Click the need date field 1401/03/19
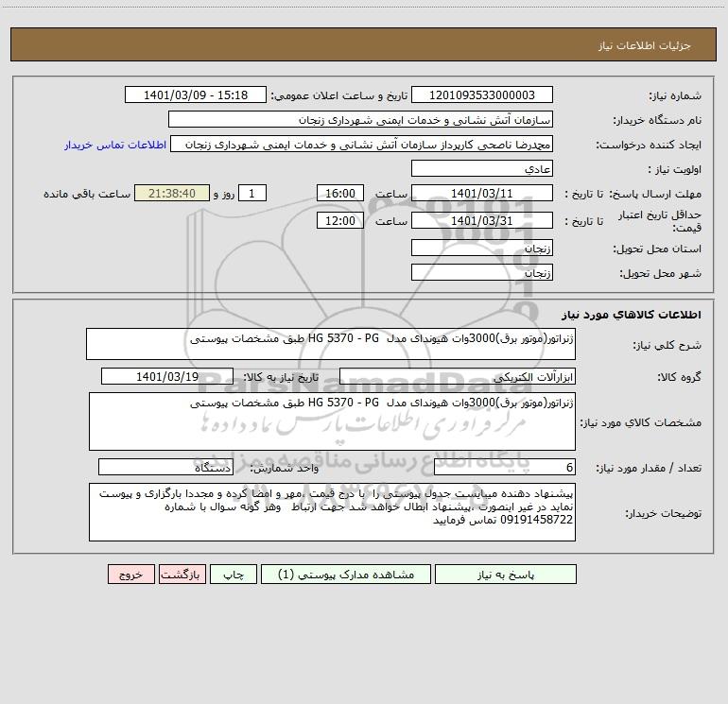Viewport: 728px width, 704px height. (167, 376)
